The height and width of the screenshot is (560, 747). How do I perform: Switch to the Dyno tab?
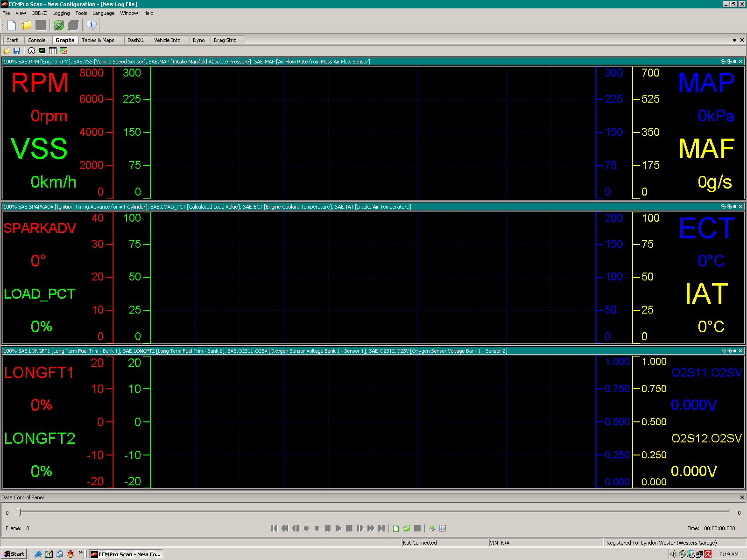(x=199, y=40)
